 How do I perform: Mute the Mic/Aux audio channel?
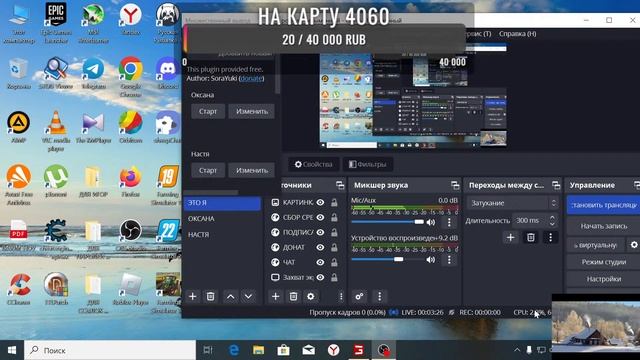[431, 222]
